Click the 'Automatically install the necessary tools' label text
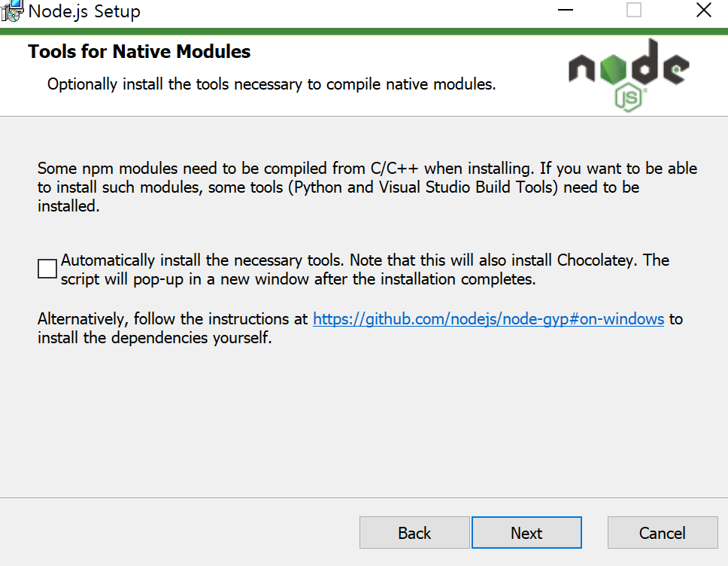 point(365,269)
